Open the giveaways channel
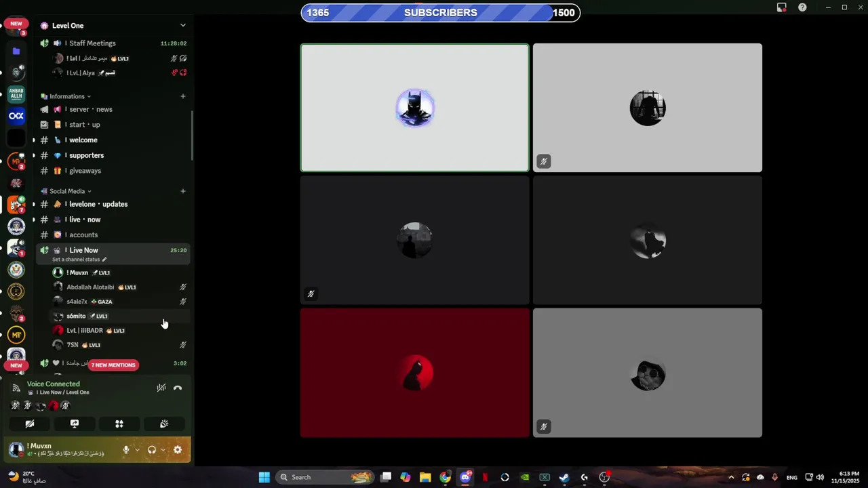 pyautogui.click(x=113, y=171)
